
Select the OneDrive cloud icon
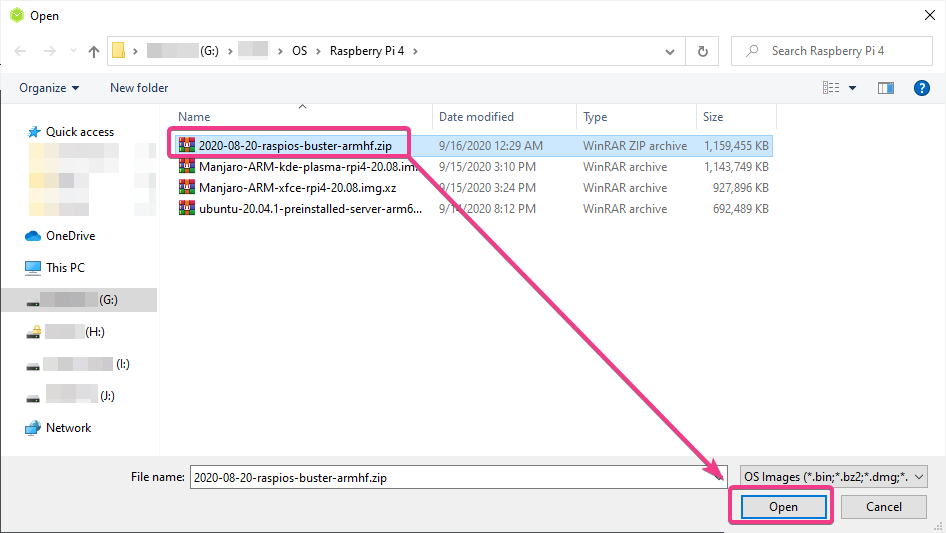coord(33,236)
